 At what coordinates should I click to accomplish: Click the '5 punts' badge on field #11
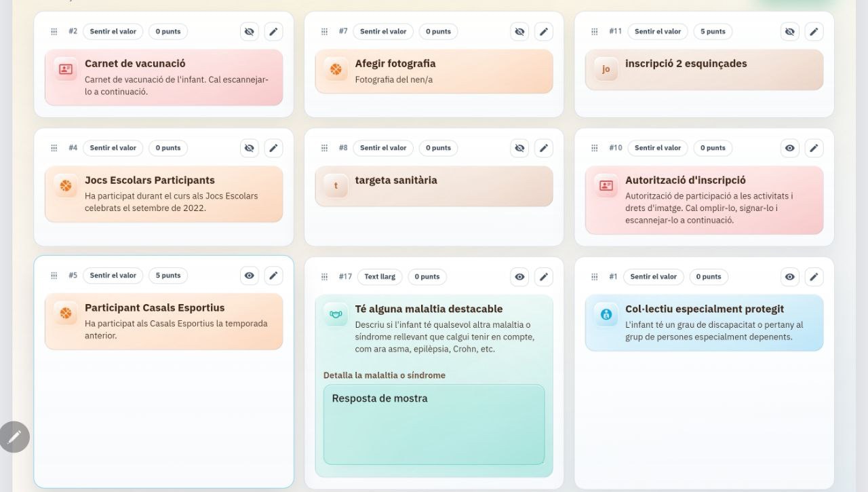(712, 31)
